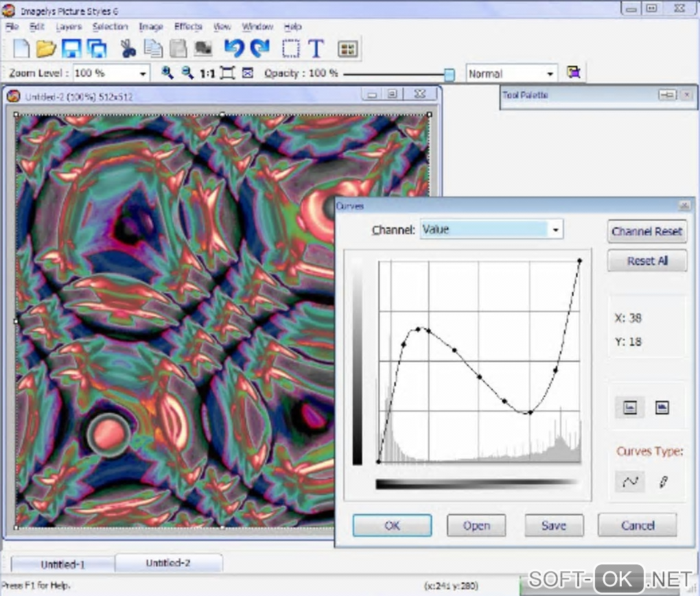This screenshot has height=596, width=700.
Task: Open a file using the folder icon
Action: pos(45,49)
